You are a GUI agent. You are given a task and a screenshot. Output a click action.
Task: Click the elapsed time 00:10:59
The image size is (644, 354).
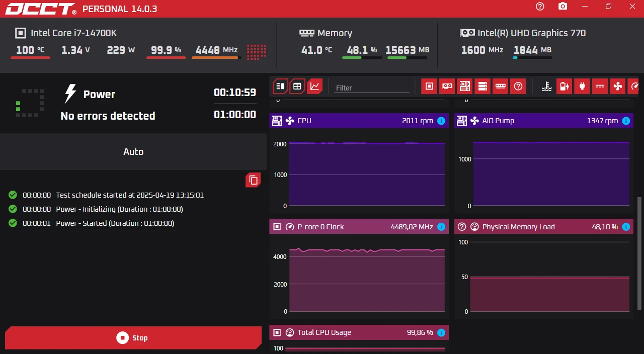(235, 93)
